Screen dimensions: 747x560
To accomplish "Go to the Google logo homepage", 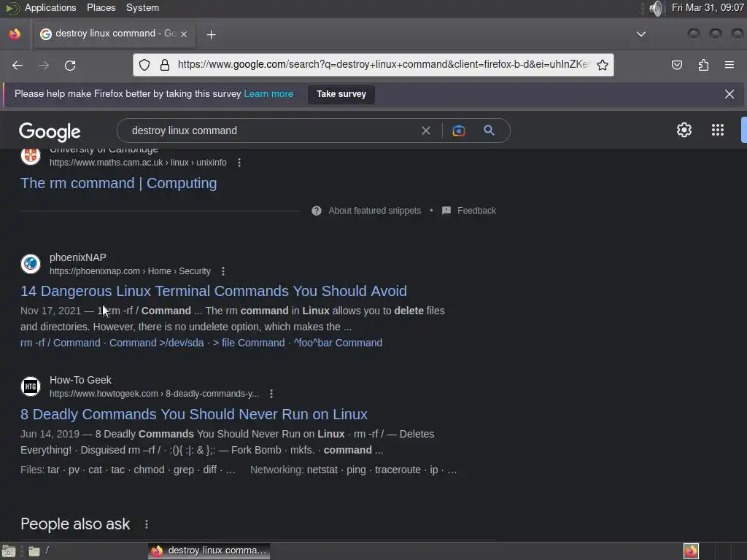I will pyautogui.click(x=50, y=131).
